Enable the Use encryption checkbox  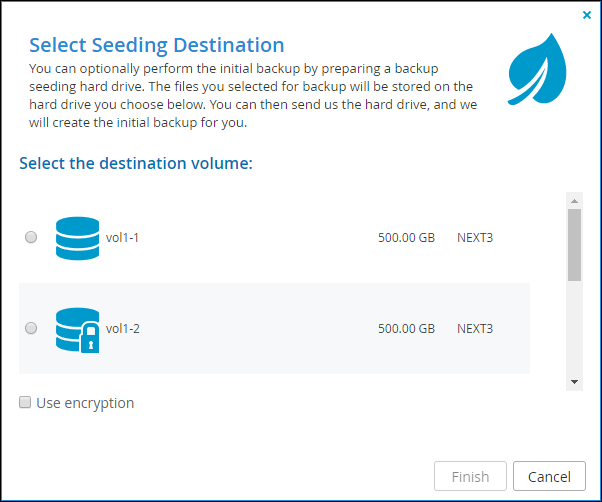click(25, 402)
